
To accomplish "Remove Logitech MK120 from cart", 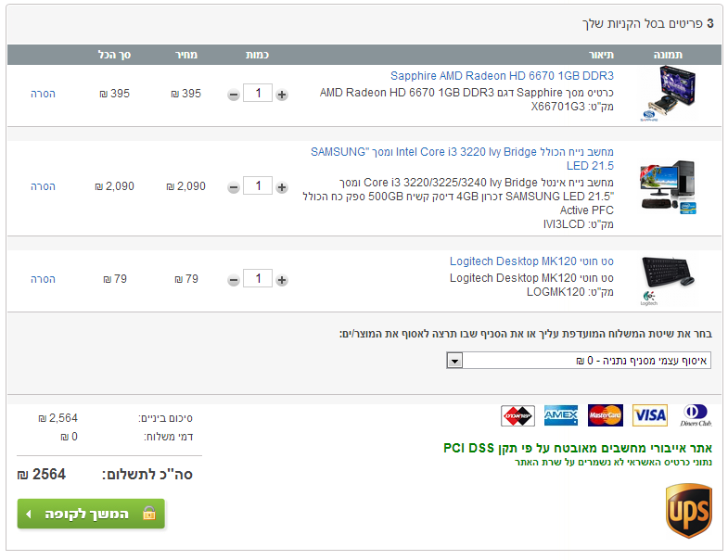I will (x=43, y=279).
